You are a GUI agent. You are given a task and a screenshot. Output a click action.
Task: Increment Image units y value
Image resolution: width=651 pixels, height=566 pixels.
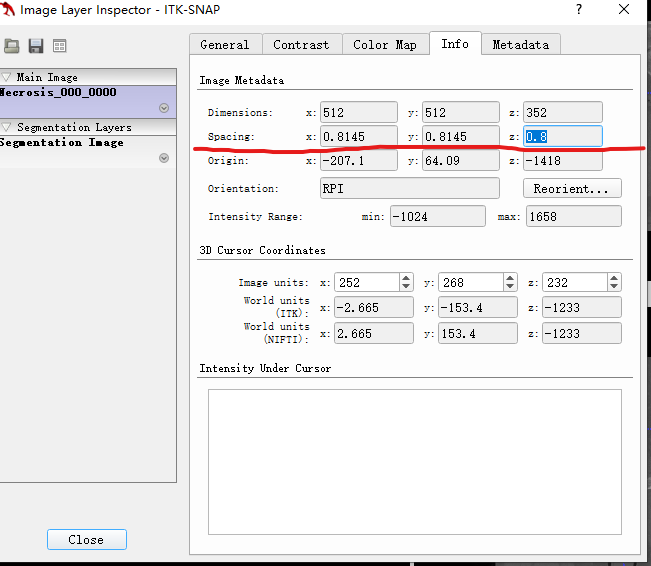pyautogui.click(x=510, y=278)
